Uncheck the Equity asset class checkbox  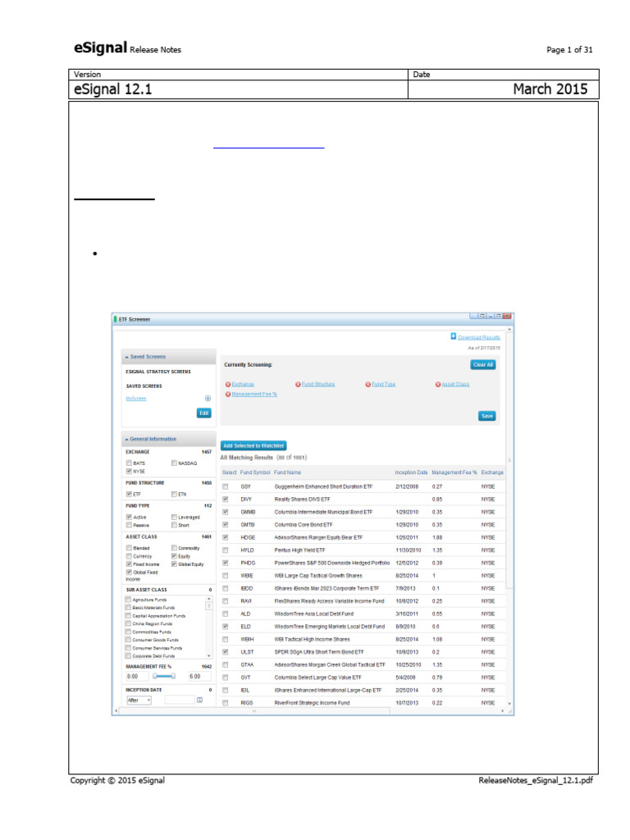[x=174, y=556]
